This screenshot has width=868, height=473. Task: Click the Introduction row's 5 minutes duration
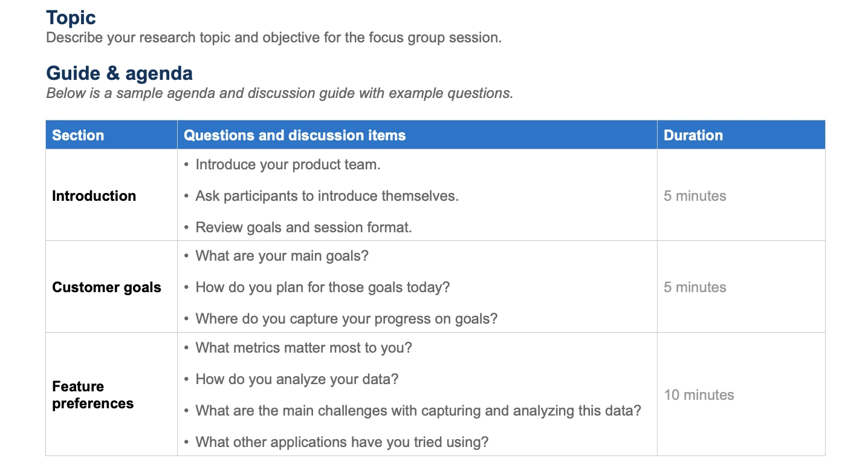tap(695, 196)
